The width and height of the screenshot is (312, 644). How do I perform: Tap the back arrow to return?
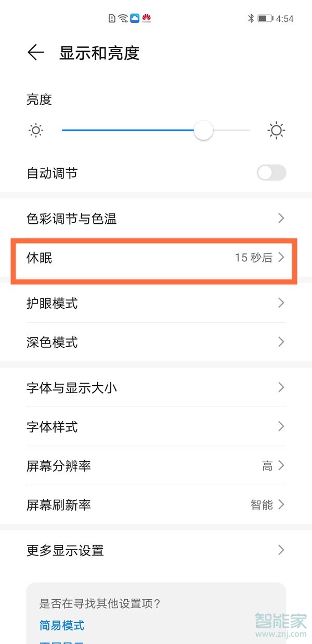35,53
